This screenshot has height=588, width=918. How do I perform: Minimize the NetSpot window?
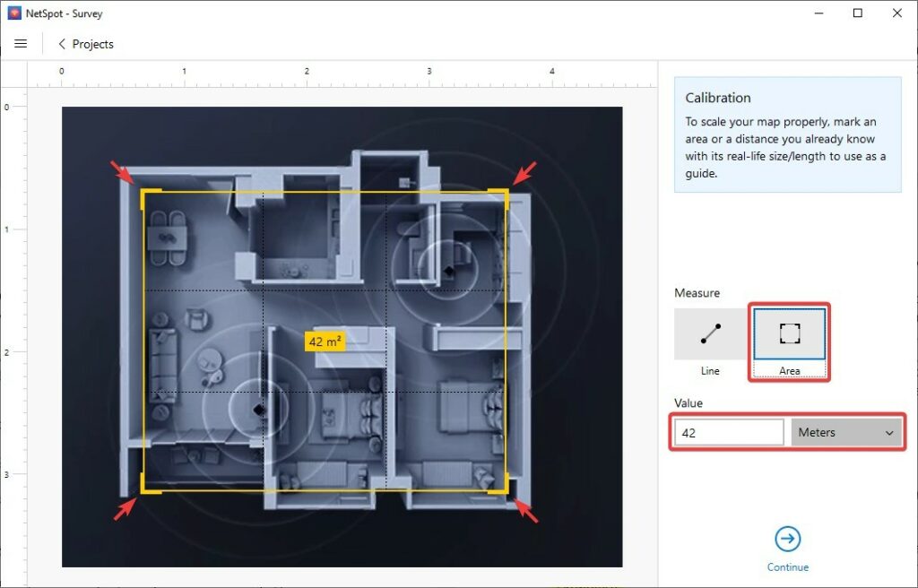point(819,13)
